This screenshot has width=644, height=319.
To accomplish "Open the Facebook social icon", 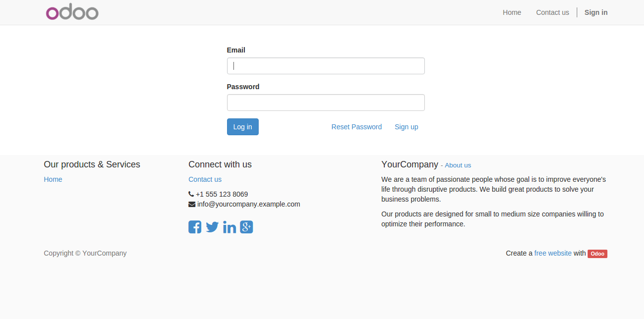I will (x=195, y=227).
